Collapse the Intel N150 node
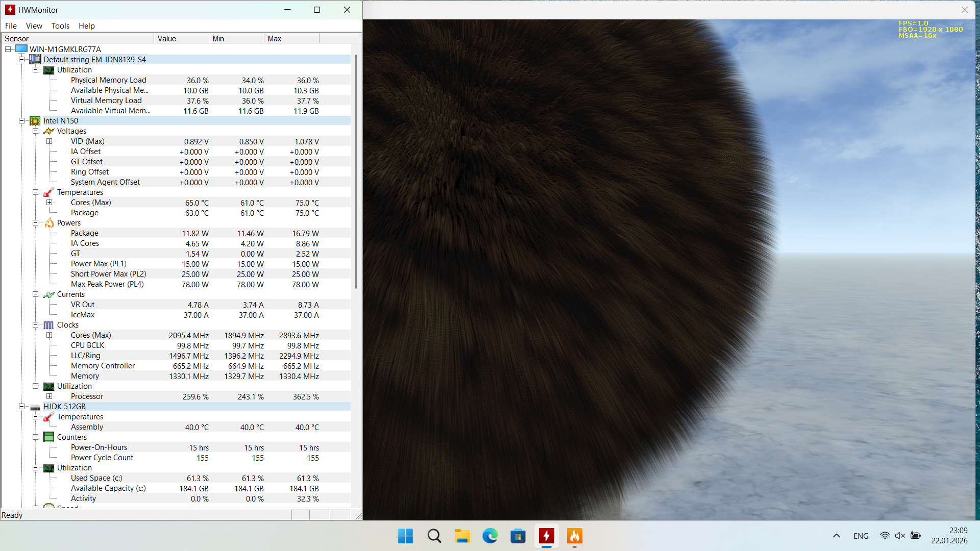Screen dimensions: 980x551 click(22, 121)
